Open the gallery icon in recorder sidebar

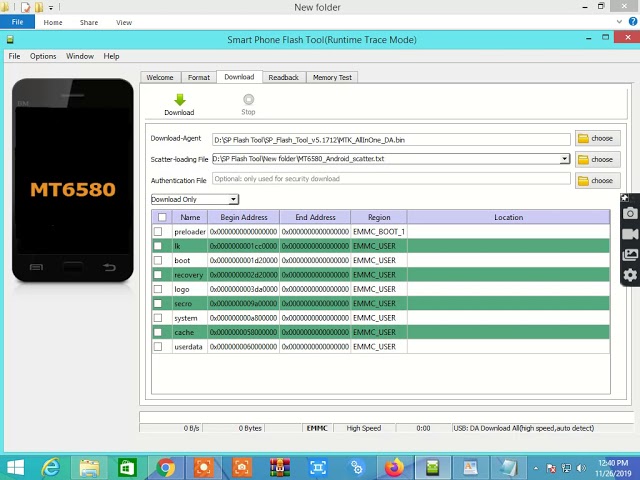[630, 255]
